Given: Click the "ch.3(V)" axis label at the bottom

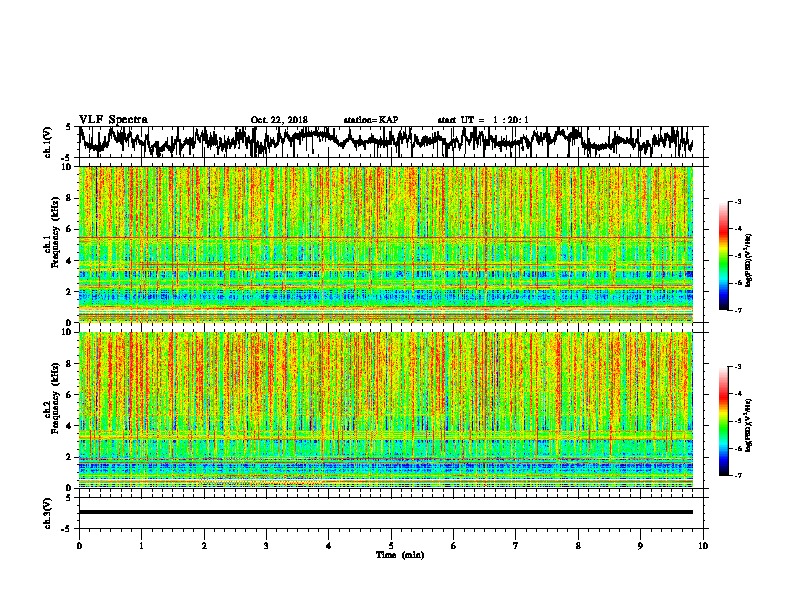Looking at the screenshot, I should pos(48,514).
